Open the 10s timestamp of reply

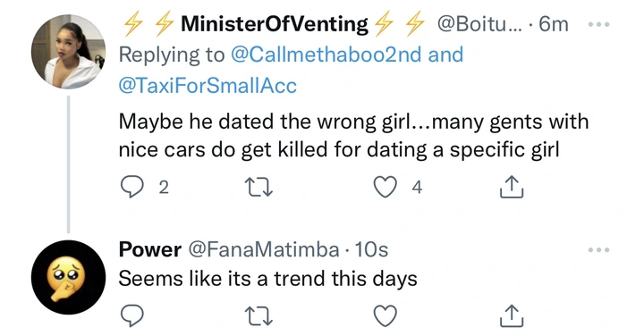point(371,249)
